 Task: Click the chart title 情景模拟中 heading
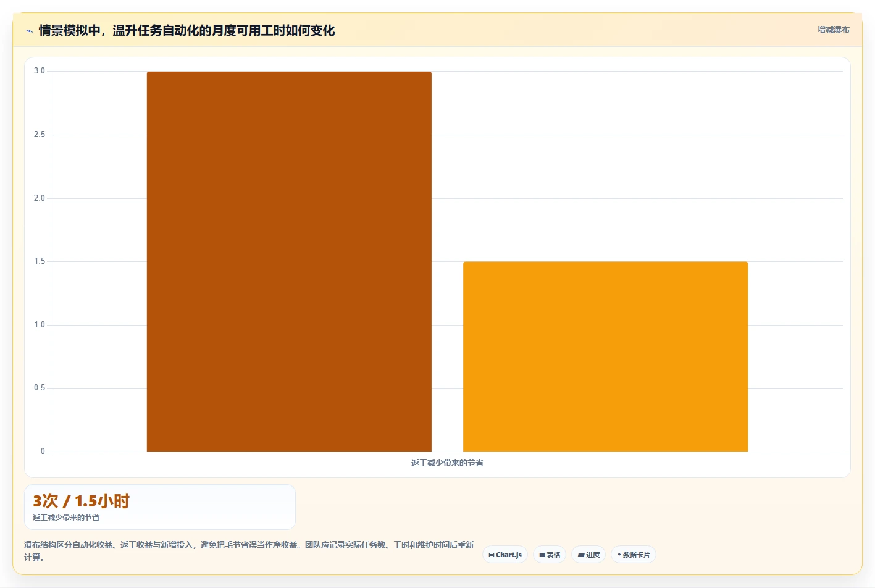[186, 30]
